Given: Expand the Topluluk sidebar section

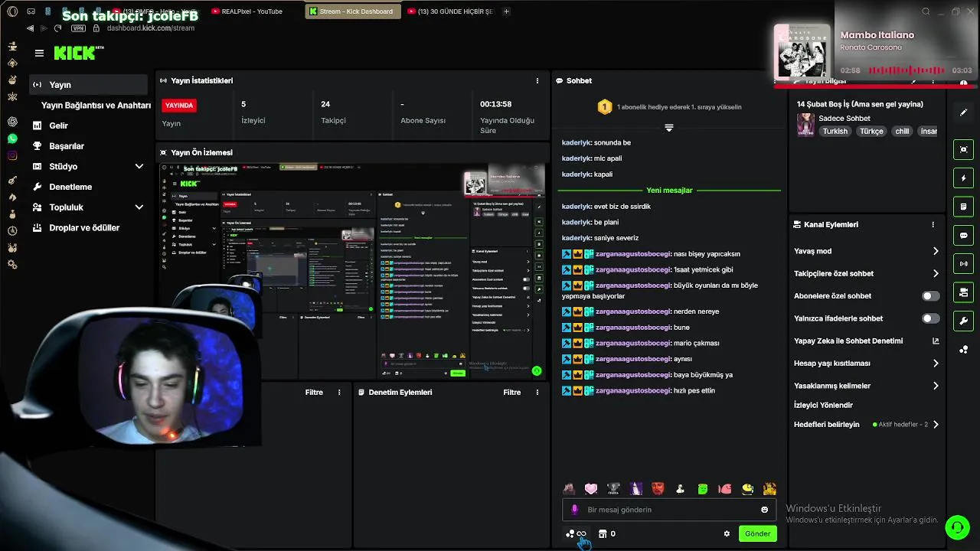Looking at the screenshot, I should pyautogui.click(x=139, y=207).
